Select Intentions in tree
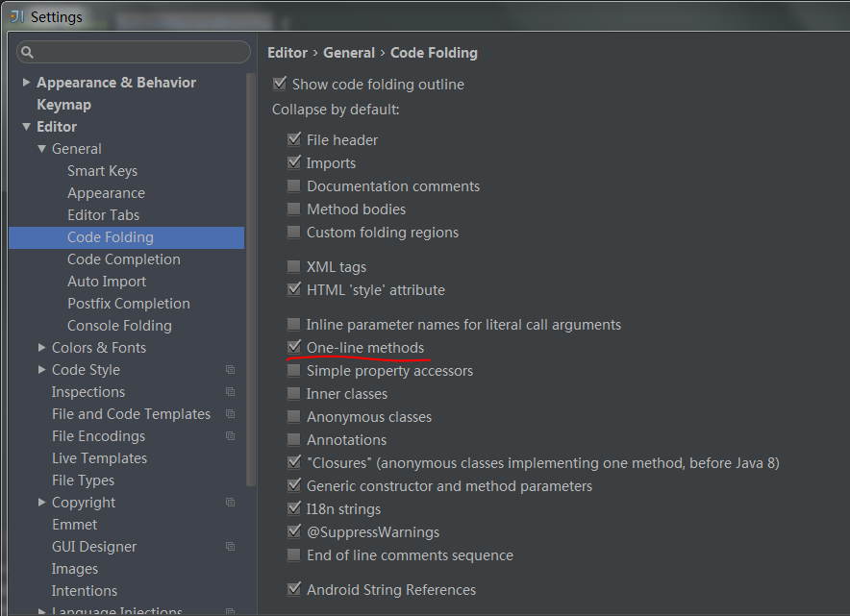Image resolution: width=850 pixels, height=616 pixels. pyautogui.click(x=85, y=591)
